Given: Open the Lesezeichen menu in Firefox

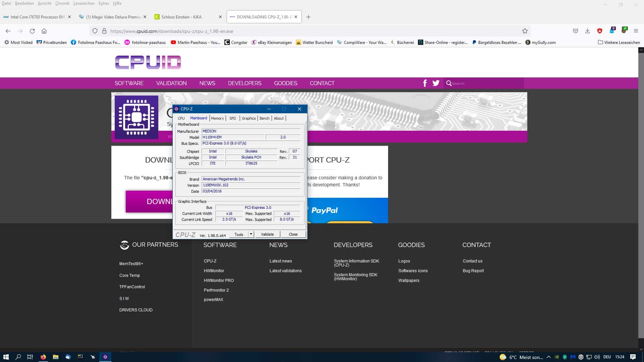Looking at the screenshot, I should [84, 3].
